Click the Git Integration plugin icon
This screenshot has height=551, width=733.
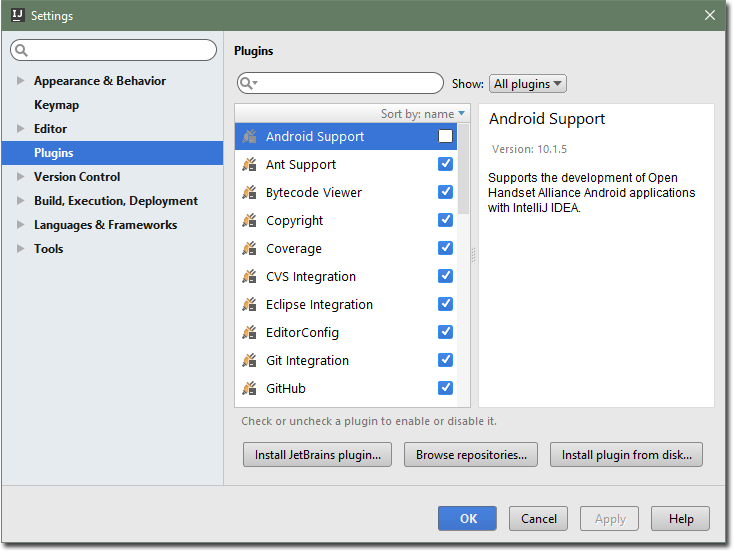[x=250, y=361]
